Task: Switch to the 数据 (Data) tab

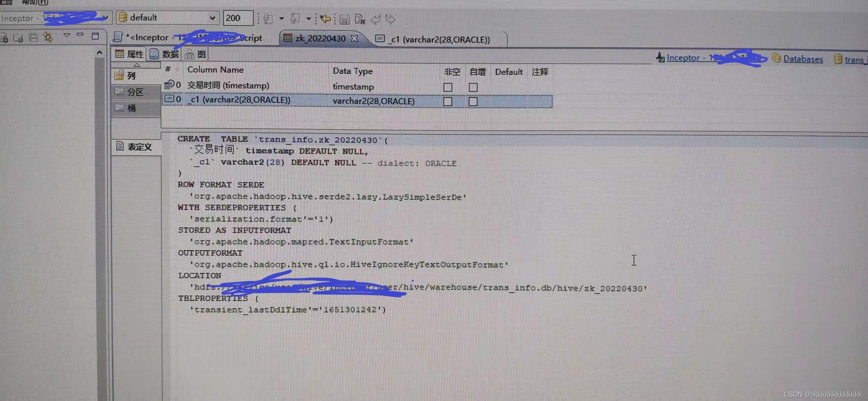Action: [x=165, y=55]
